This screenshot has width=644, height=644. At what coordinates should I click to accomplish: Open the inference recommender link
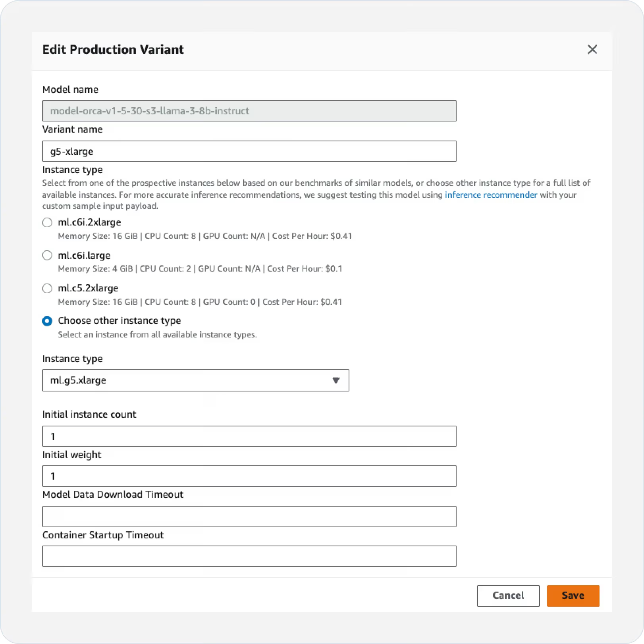coord(491,195)
